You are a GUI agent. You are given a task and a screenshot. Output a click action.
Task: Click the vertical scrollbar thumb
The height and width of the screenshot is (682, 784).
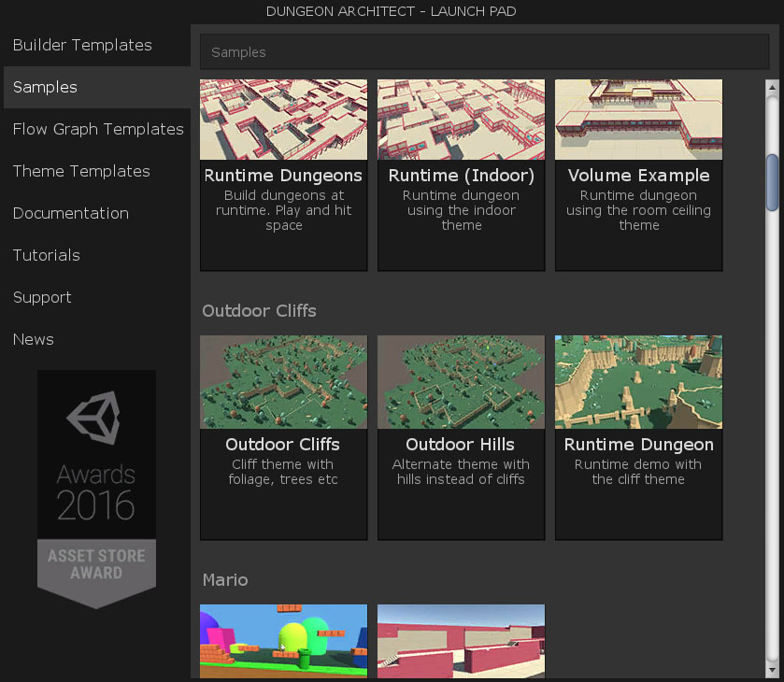coord(772,182)
